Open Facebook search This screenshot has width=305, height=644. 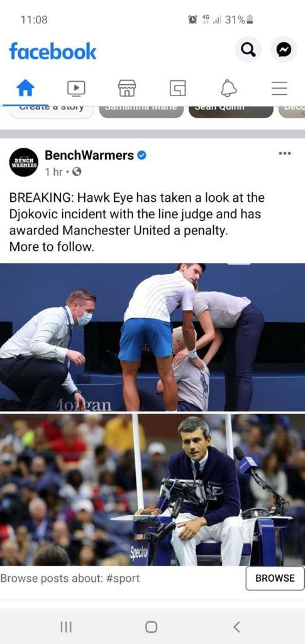pyautogui.click(x=248, y=50)
